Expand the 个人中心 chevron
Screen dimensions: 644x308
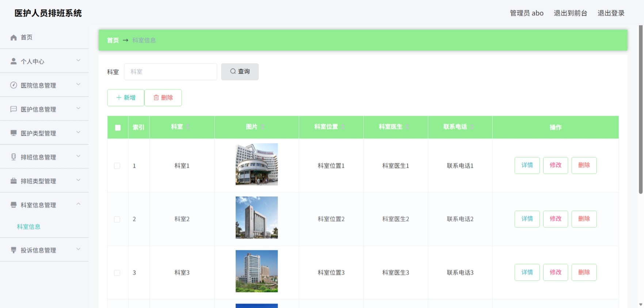pyautogui.click(x=78, y=60)
